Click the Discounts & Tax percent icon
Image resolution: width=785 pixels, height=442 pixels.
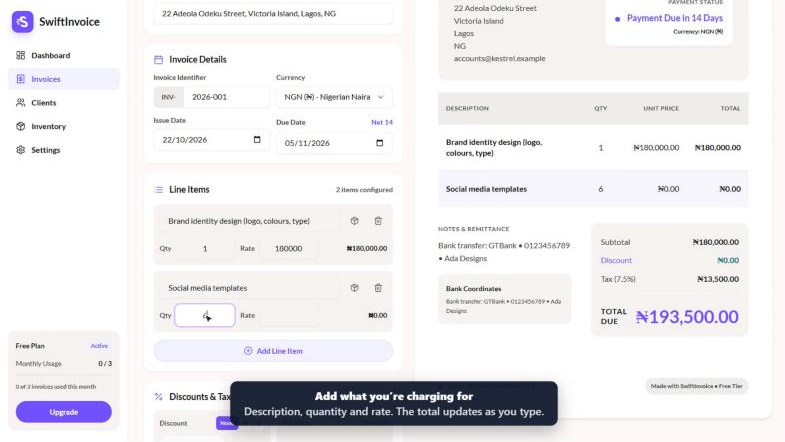pyautogui.click(x=159, y=396)
